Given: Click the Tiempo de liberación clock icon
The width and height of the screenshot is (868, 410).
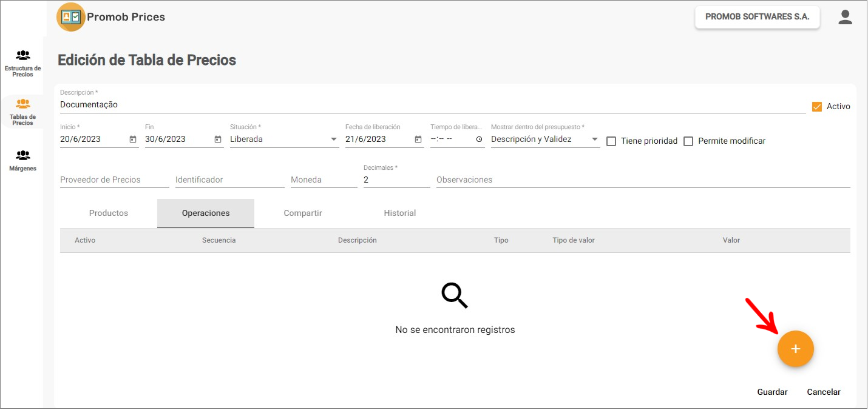Looking at the screenshot, I should [x=479, y=139].
